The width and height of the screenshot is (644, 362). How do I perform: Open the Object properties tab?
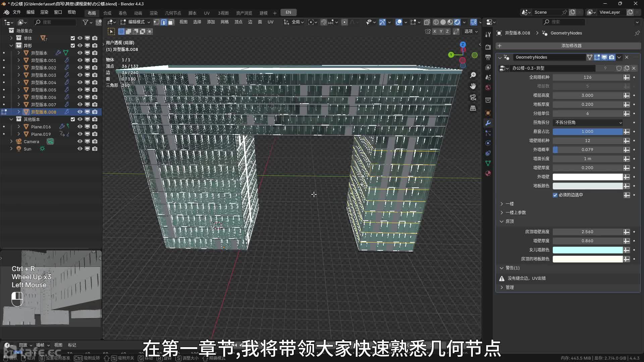tap(488, 113)
